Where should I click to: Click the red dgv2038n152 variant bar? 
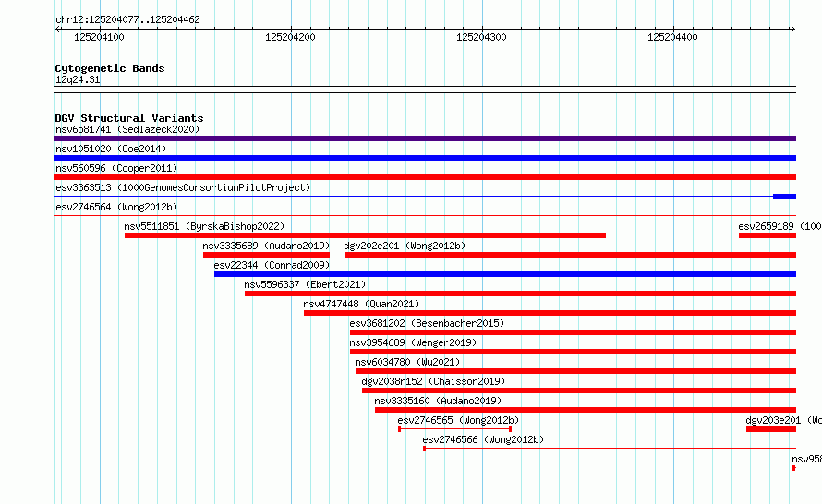click(x=579, y=390)
